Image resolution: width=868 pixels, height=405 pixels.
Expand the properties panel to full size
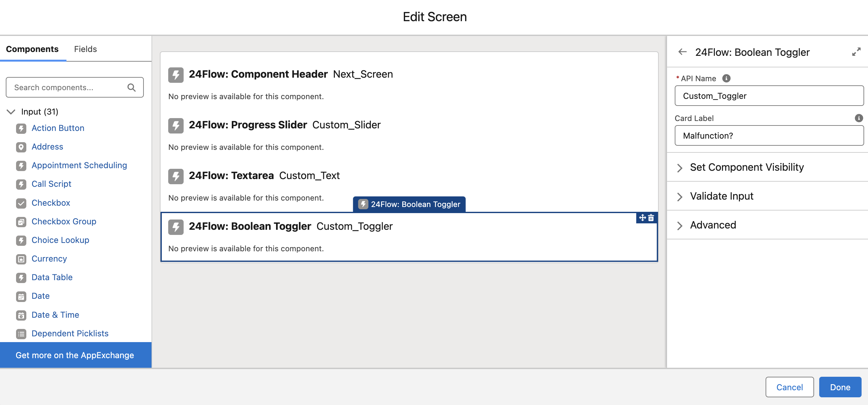856,52
